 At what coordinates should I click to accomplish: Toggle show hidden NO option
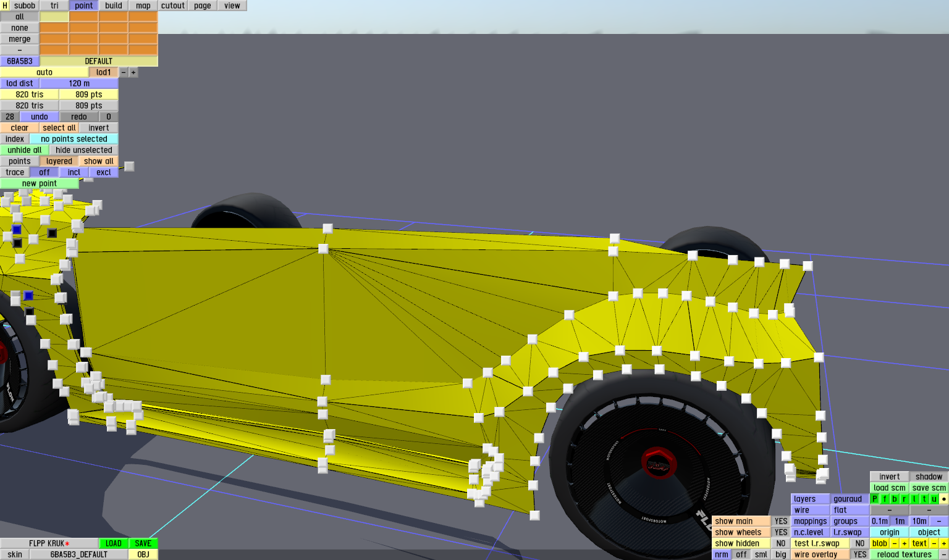tap(781, 543)
